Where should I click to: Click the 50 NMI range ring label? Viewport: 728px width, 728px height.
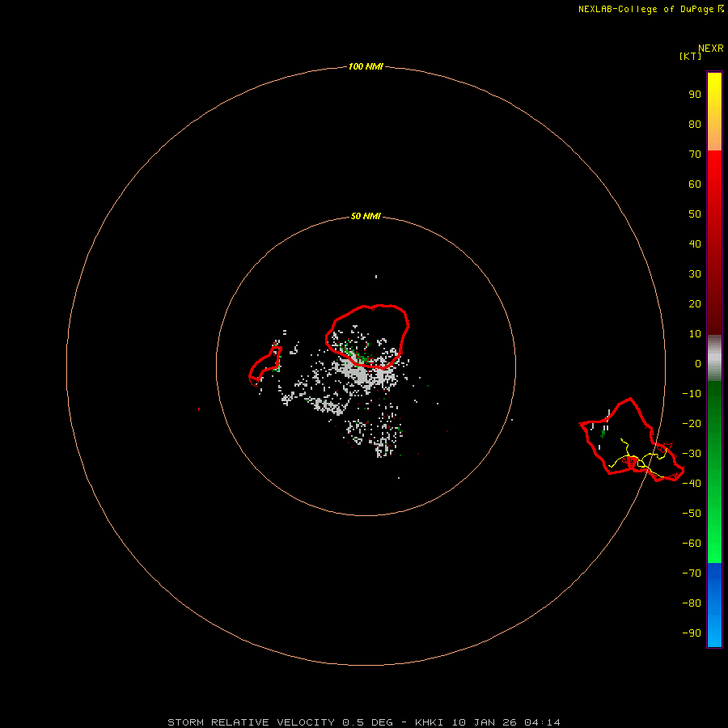pyautogui.click(x=366, y=216)
